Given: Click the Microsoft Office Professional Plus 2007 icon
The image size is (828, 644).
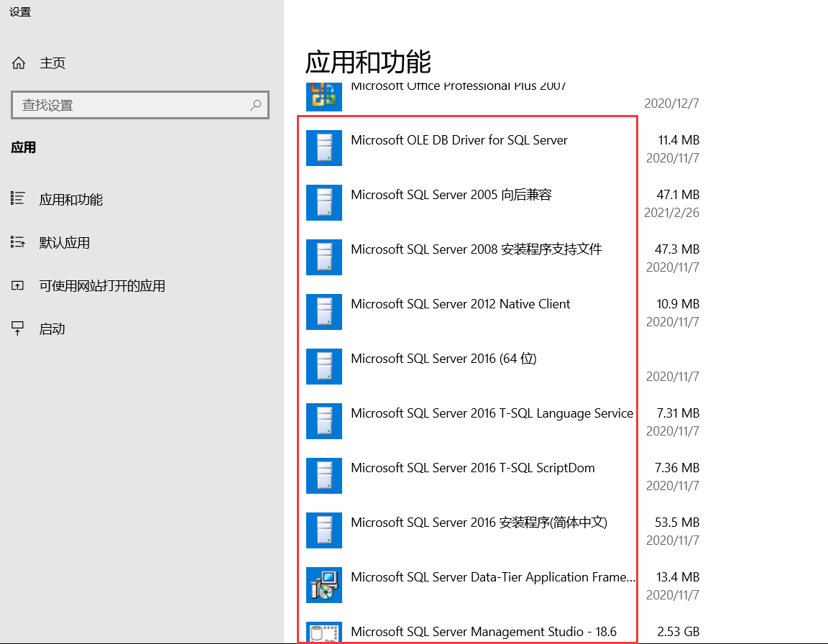Looking at the screenshot, I should click(323, 96).
